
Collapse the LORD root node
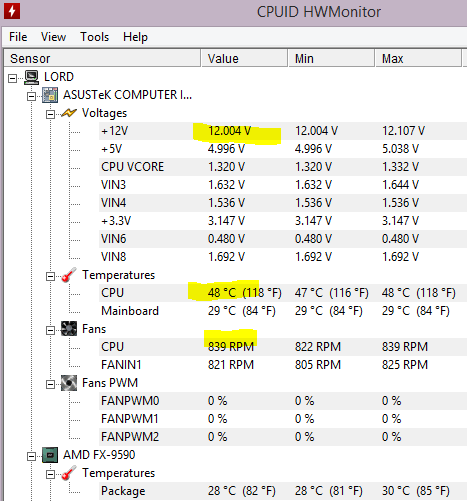[13, 78]
